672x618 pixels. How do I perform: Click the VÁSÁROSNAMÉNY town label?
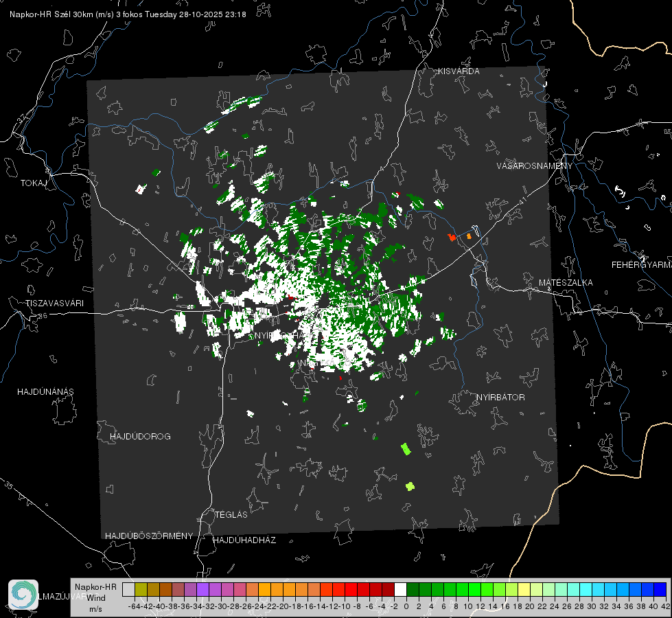535,165
